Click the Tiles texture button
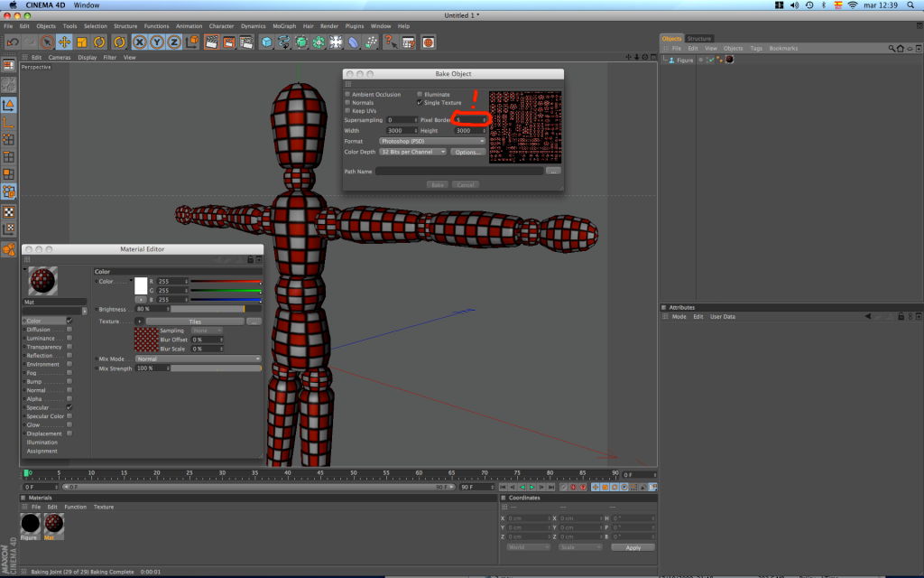The width and height of the screenshot is (924, 578). (194, 321)
